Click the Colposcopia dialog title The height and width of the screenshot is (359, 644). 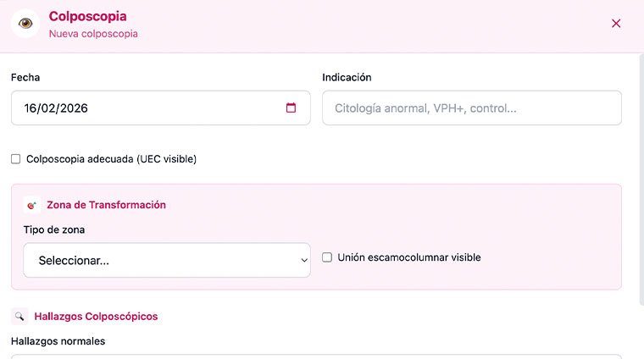click(87, 16)
